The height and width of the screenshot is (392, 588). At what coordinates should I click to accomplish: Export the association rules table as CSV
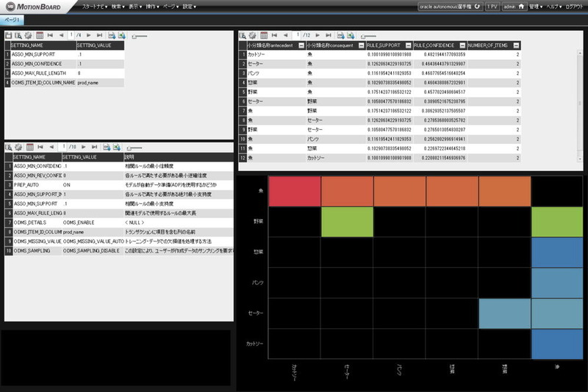tap(340, 35)
